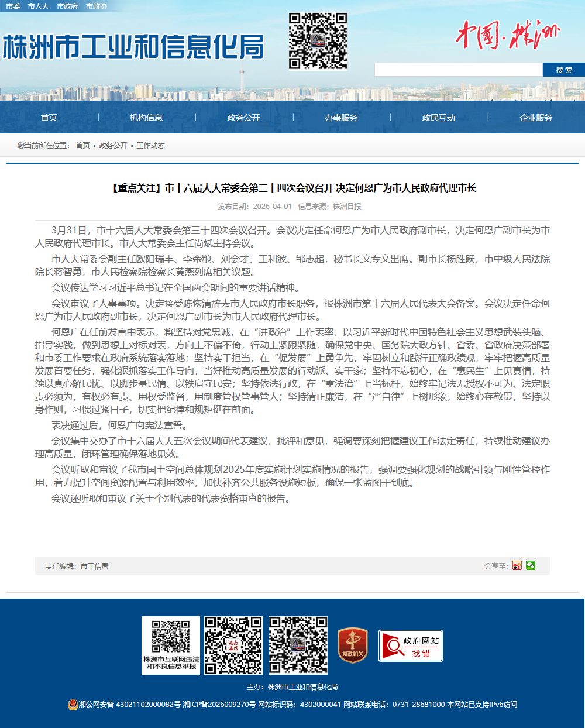
Task: Open the 机构信息 navigation menu
Action: click(146, 118)
